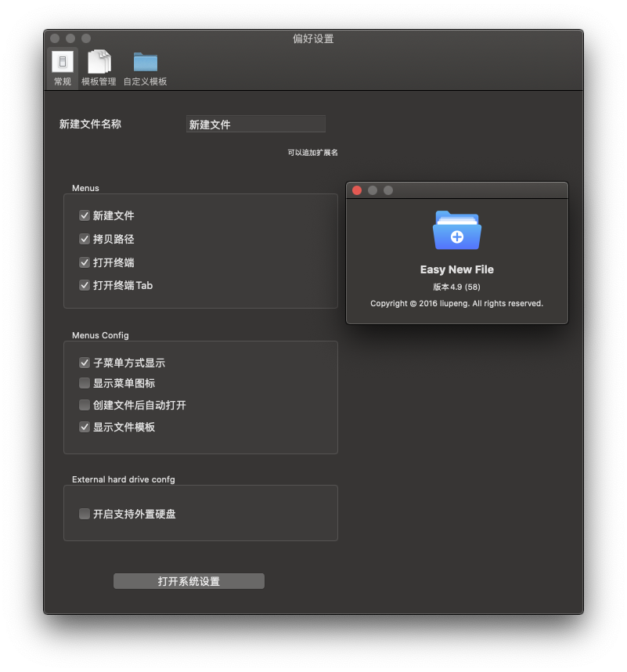Toggle the 拷贝路径 checkbox
627x672 pixels.
[x=85, y=239]
